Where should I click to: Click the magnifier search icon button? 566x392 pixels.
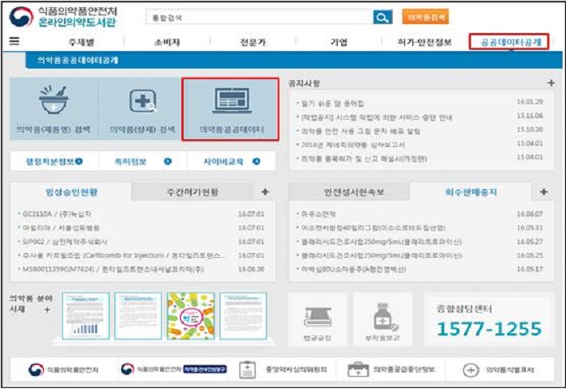[382, 17]
